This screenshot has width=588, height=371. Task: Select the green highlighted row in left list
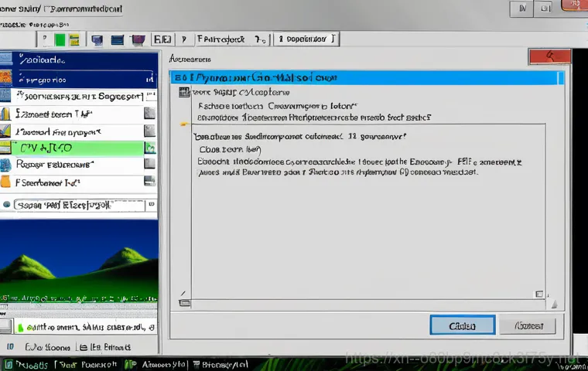(x=77, y=147)
